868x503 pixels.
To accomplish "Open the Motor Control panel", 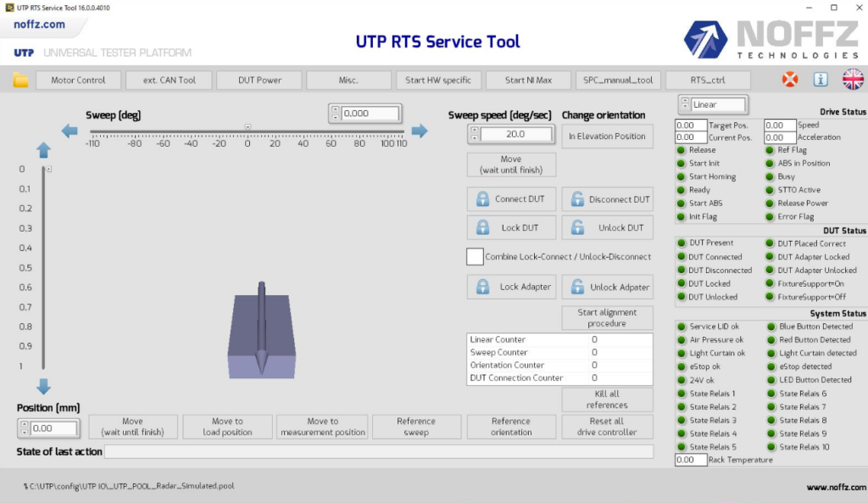I will [78, 79].
